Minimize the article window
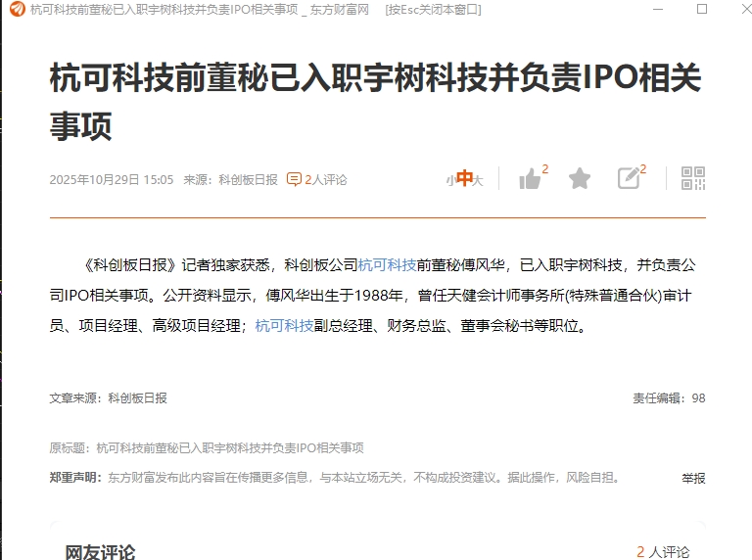This screenshot has width=752, height=560. (x=658, y=9)
